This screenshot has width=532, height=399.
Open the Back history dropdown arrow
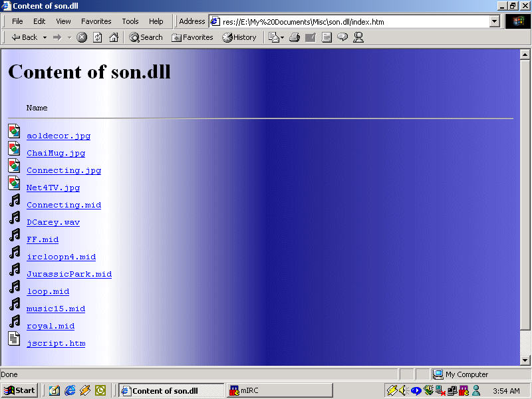tap(45, 37)
